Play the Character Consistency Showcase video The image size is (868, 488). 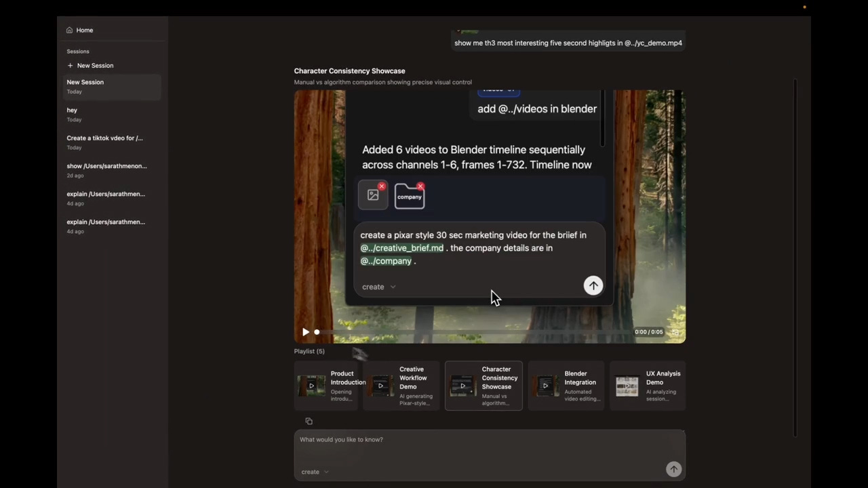(x=305, y=332)
